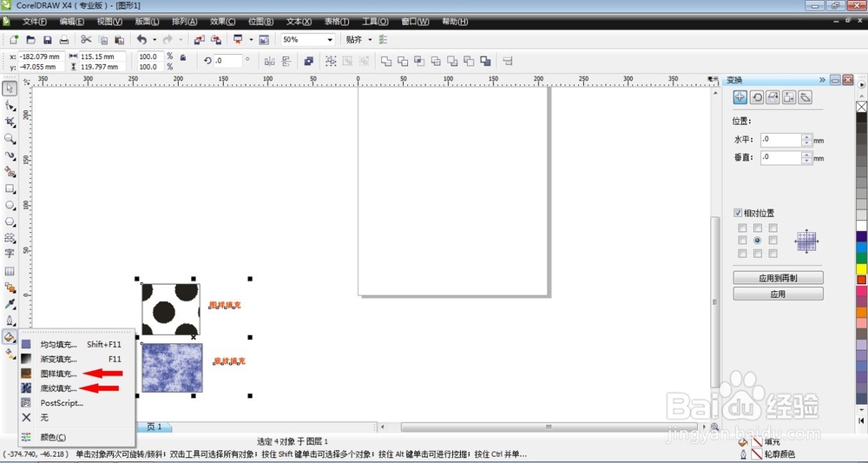Expand the docker with the double-chevron arrow
Screen dimensions: 868x463
[x=823, y=80]
